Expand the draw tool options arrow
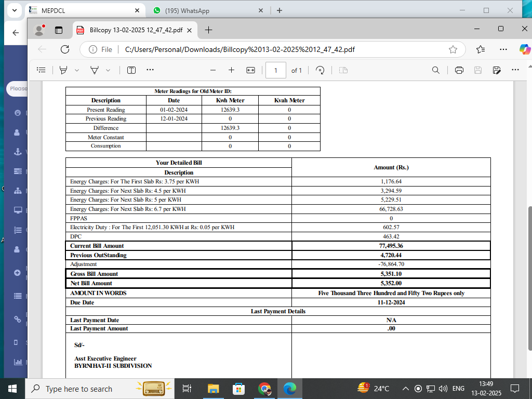532x399 pixels. tap(108, 70)
